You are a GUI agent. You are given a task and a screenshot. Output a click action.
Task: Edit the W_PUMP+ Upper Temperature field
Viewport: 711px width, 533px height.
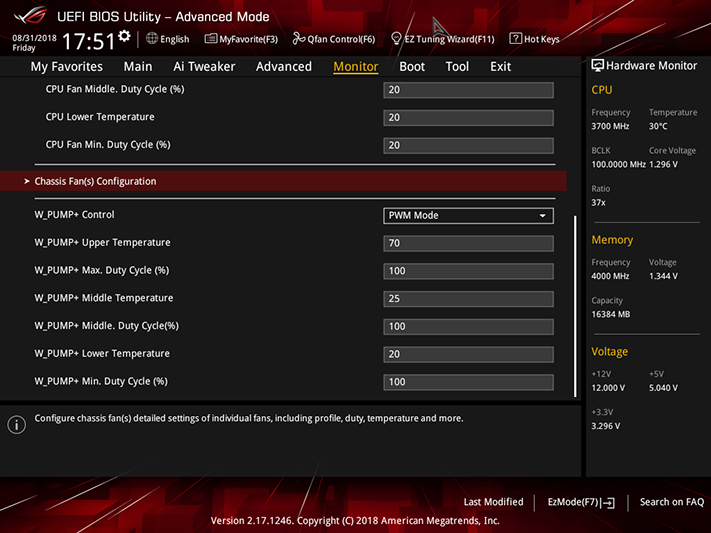pyautogui.click(x=468, y=243)
